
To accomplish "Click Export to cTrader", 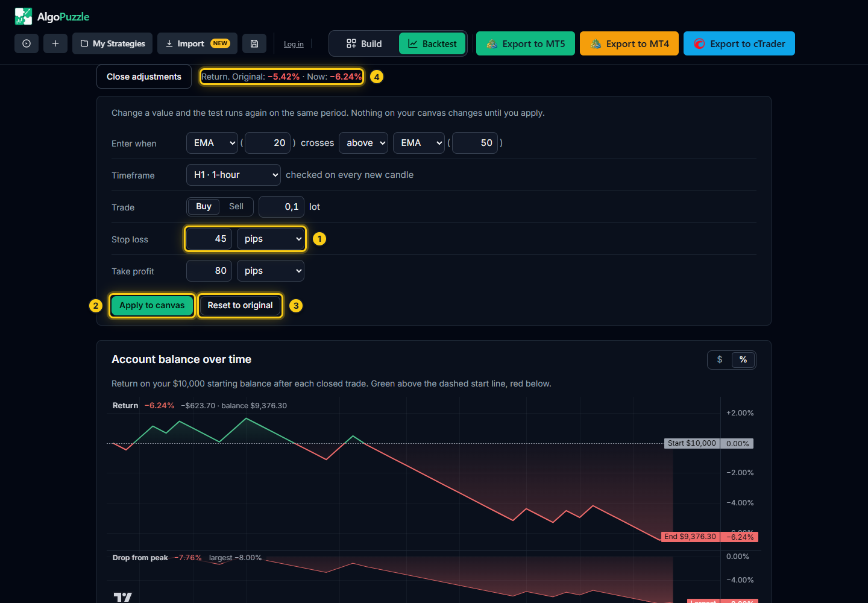I will coord(739,43).
